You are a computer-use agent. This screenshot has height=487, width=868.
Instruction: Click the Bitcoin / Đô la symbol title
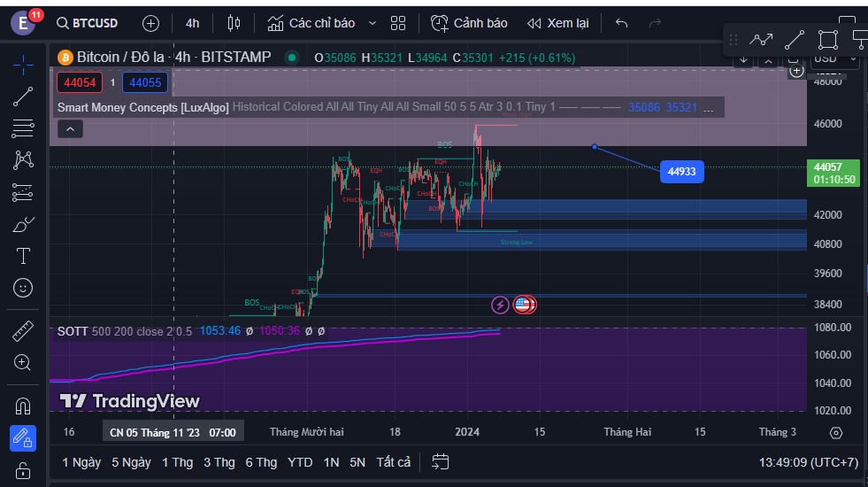[x=173, y=57]
